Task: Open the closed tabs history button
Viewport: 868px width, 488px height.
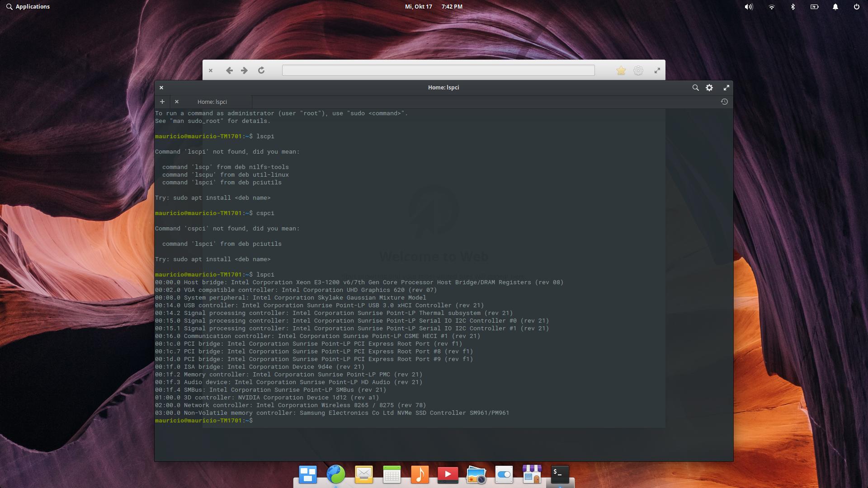Action: point(724,102)
